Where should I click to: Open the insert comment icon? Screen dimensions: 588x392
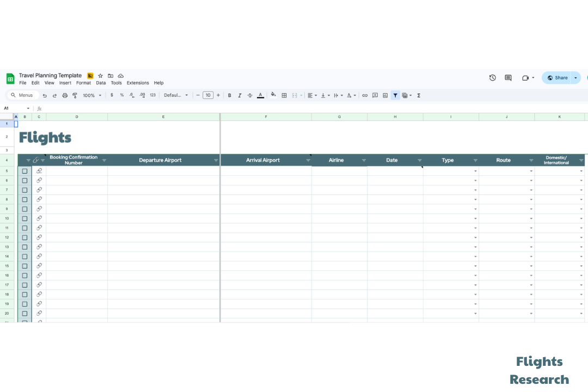pos(375,95)
